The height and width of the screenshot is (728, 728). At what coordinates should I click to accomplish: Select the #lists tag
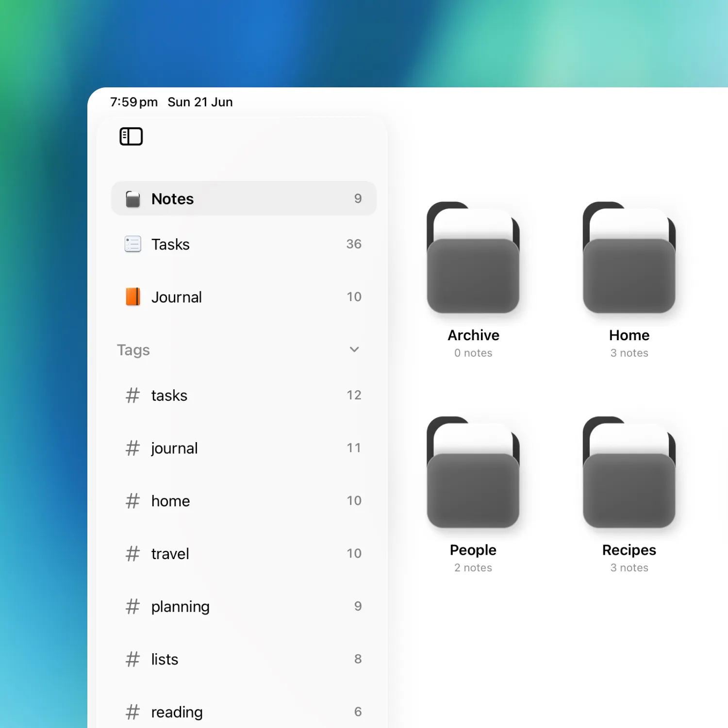click(244, 660)
